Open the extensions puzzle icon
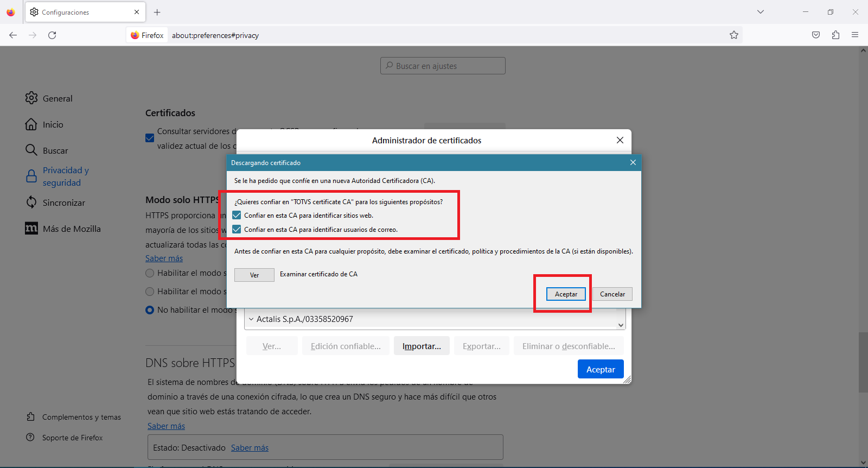The height and width of the screenshot is (468, 868). [835, 35]
